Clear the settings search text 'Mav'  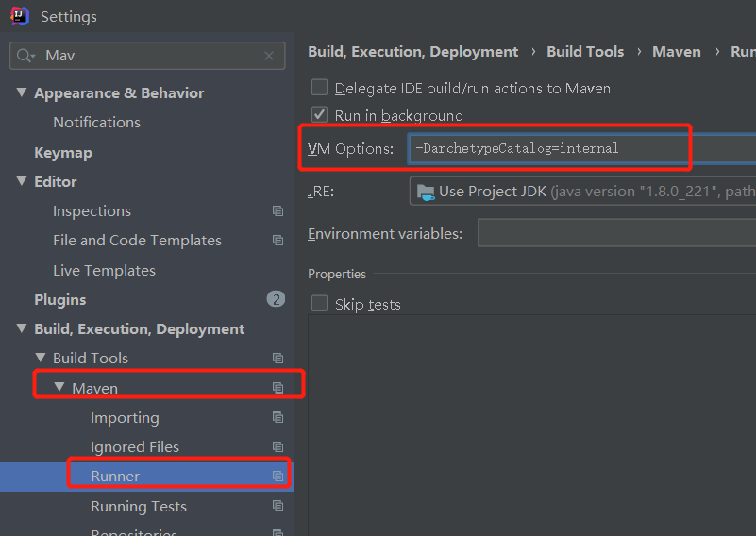[x=269, y=56]
